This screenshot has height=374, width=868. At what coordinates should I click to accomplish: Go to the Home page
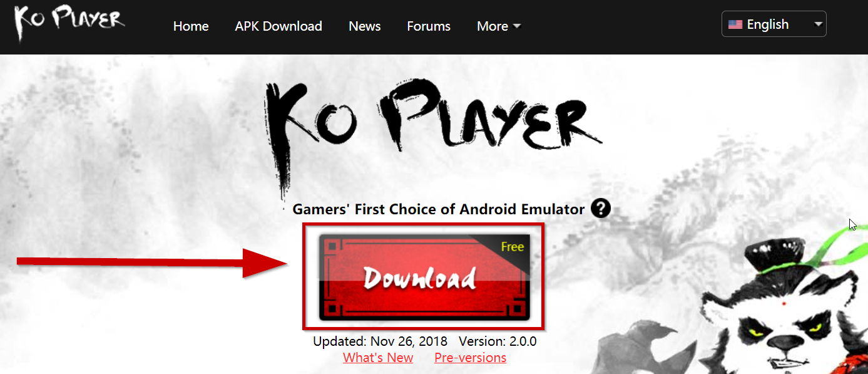click(191, 26)
